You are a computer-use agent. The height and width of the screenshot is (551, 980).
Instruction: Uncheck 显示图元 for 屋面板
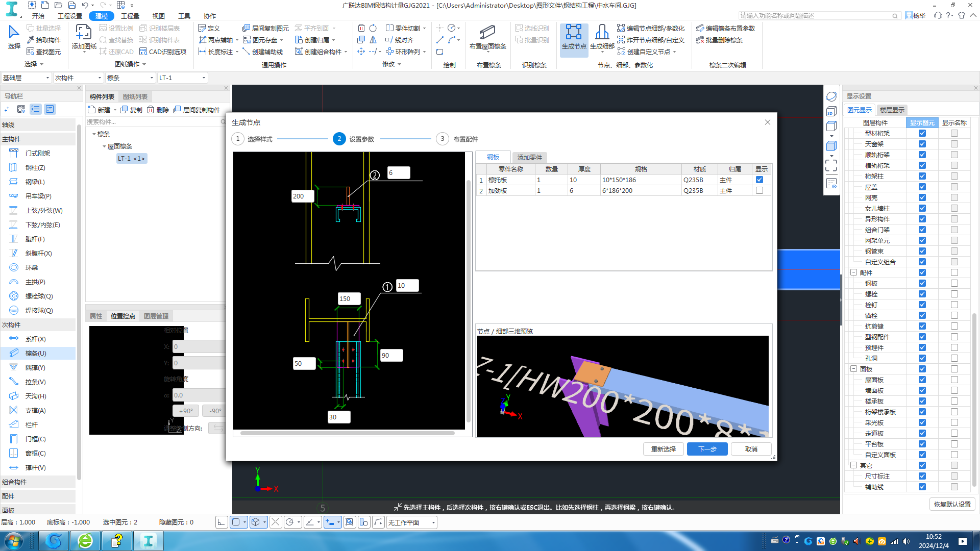tap(922, 380)
